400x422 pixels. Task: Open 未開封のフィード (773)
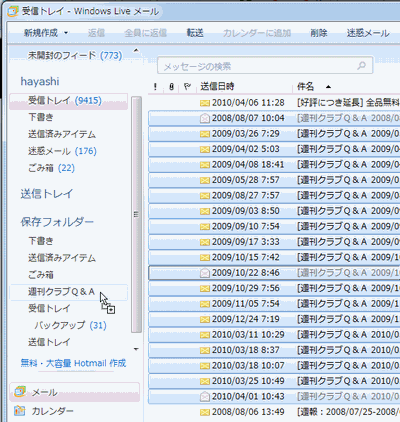(x=75, y=55)
